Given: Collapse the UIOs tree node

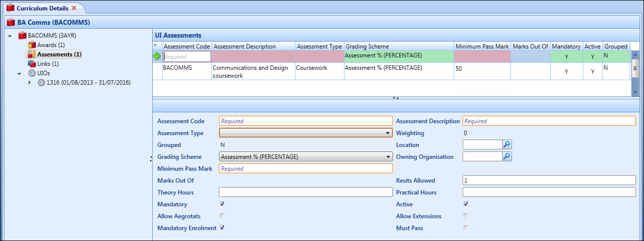Looking at the screenshot, I should [x=20, y=74].
